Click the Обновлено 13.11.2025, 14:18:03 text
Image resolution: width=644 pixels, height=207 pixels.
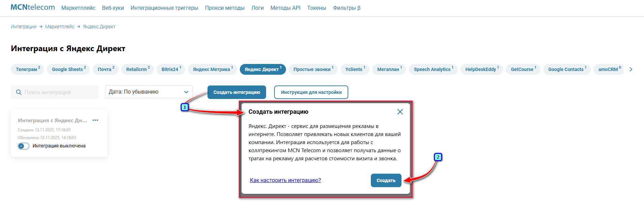pos(47,138)
